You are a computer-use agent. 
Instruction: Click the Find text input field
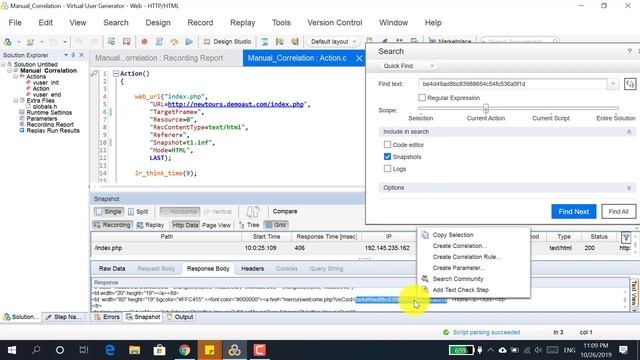pyautogui.click(x=513, y=84)
